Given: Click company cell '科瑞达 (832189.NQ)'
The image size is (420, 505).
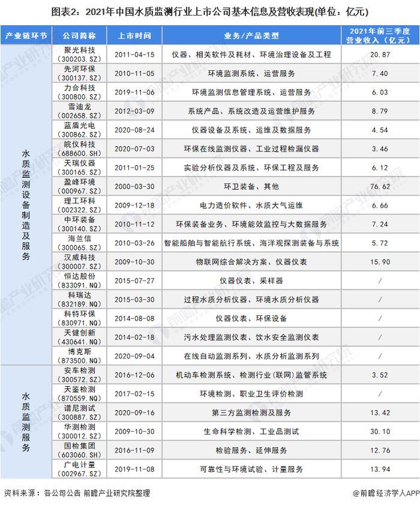Looking at the screenshot, I should (79, 300).
